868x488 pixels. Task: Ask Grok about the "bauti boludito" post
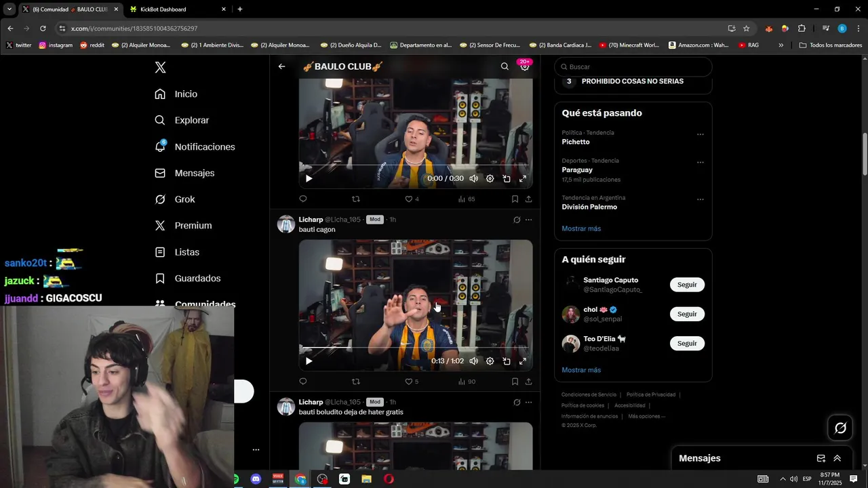pos(517,402)
